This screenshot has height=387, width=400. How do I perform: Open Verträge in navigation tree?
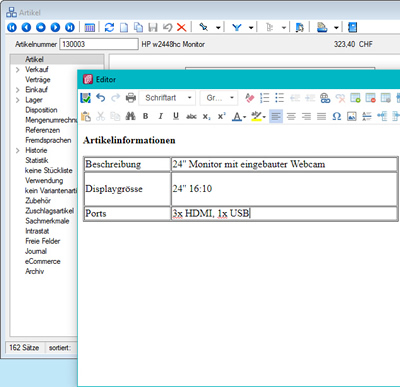(x=38, y=80)
